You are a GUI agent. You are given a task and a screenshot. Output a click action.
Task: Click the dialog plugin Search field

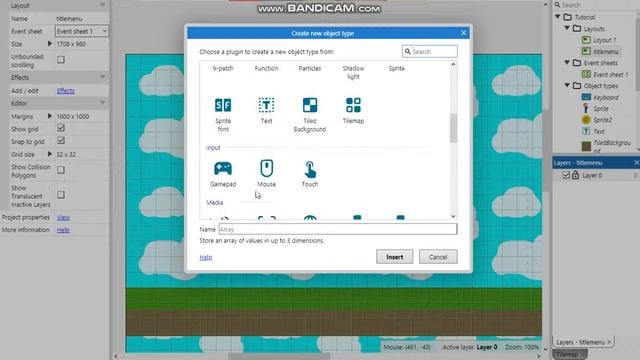(429, 51)
